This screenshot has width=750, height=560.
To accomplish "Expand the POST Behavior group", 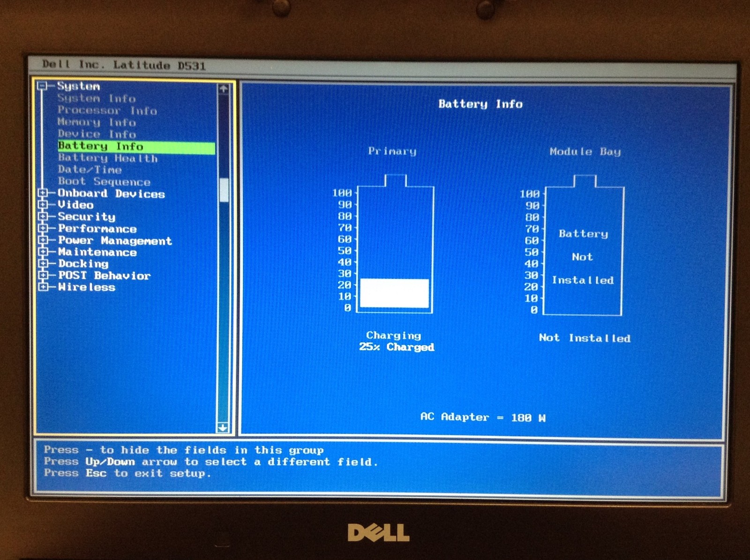I will tap(43, 275).
